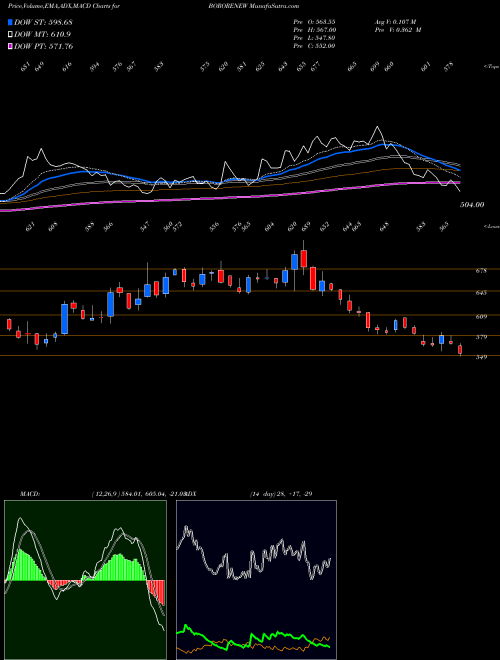Click the 504.00 price label
500x660 pixels.
pyautogui.click(x=472, y=205)
